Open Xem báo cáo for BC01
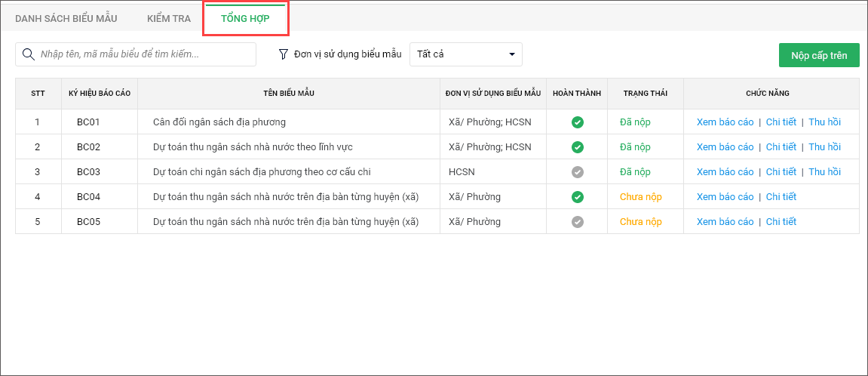 (x=725, y=122)
